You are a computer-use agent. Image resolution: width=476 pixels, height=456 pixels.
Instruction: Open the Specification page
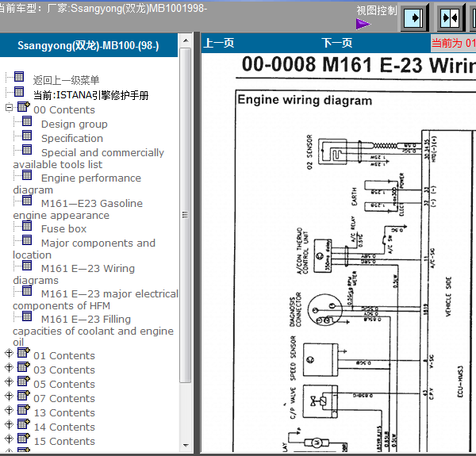pos(72,138)
